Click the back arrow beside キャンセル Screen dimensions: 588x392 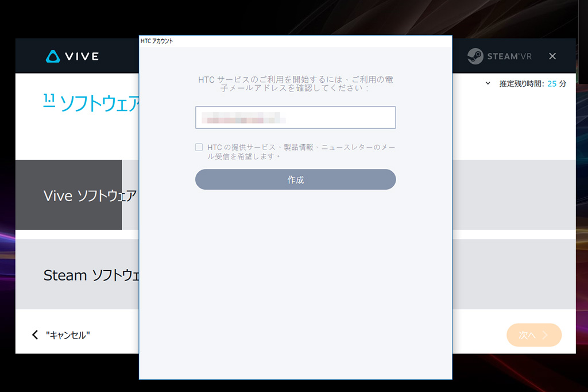35,335
